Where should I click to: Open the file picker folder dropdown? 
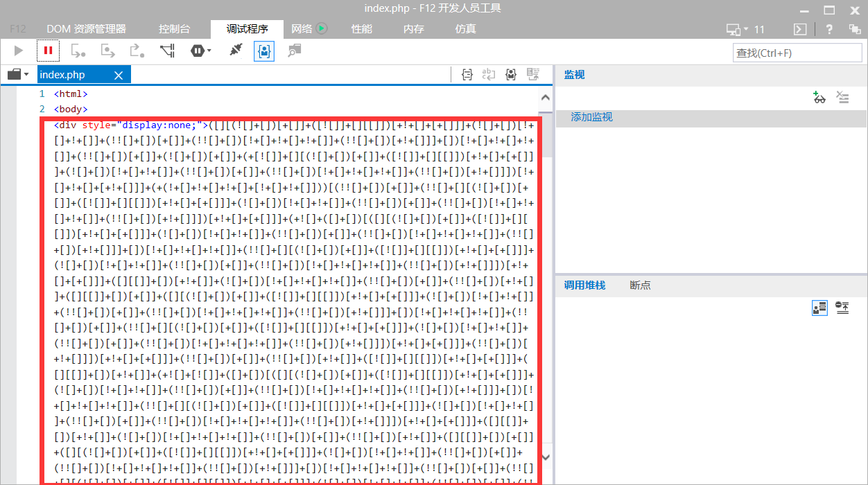point(18,75)
